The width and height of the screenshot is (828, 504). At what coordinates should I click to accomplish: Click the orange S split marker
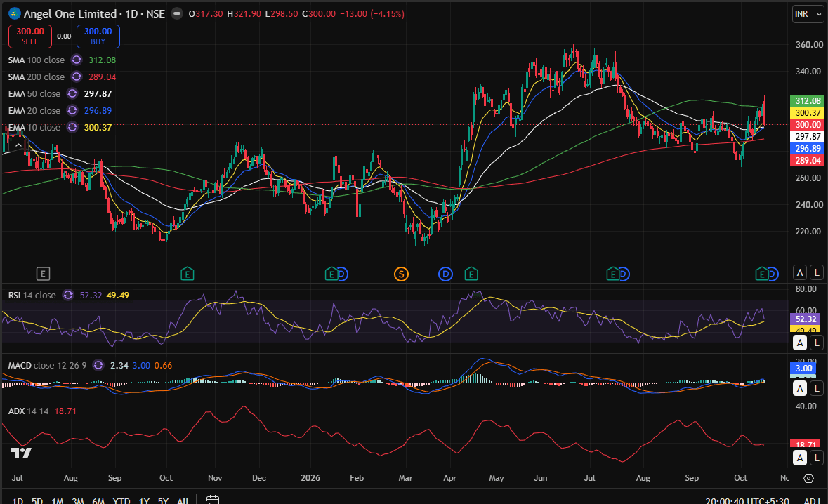click(x=401, y=274)
